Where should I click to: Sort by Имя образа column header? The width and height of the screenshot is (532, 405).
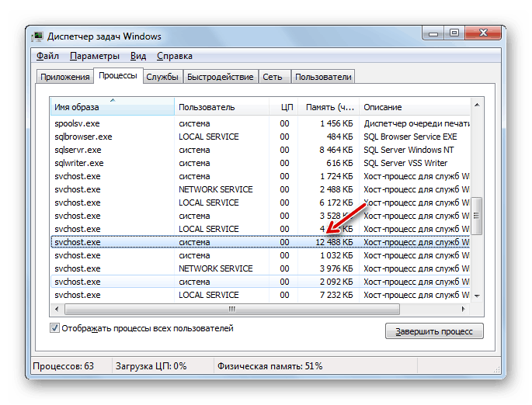(x=113, y=107)
